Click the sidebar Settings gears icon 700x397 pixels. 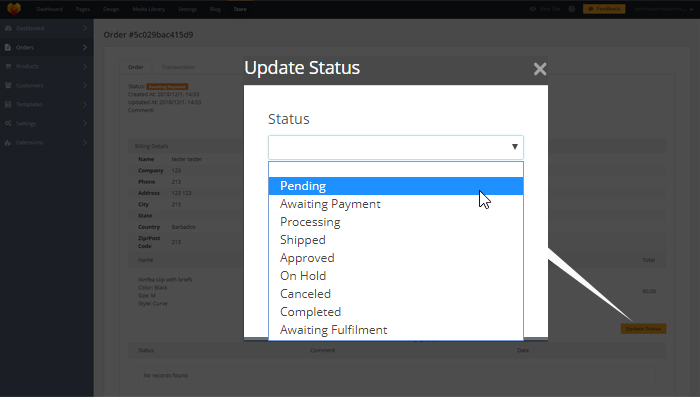coord(8,123)
